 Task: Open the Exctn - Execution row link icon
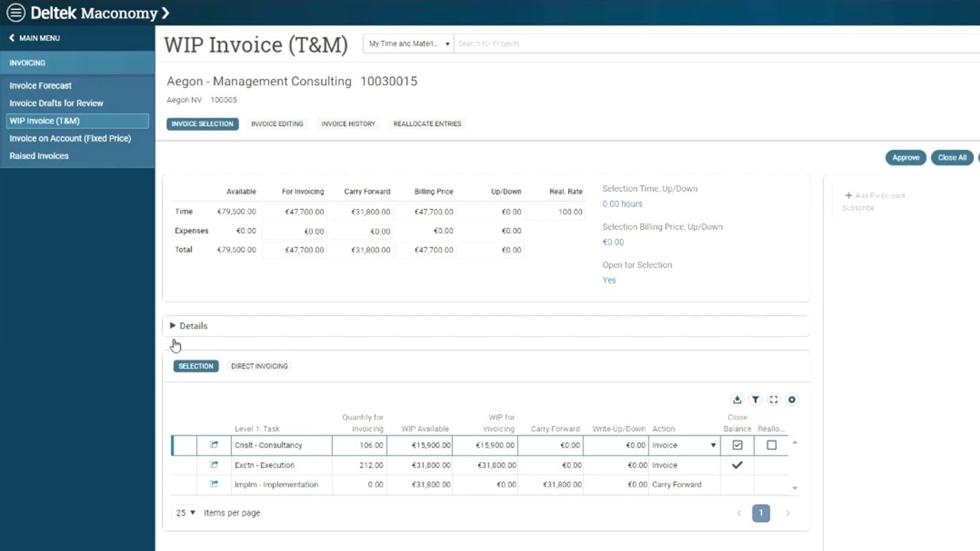(x=214, y=465)
